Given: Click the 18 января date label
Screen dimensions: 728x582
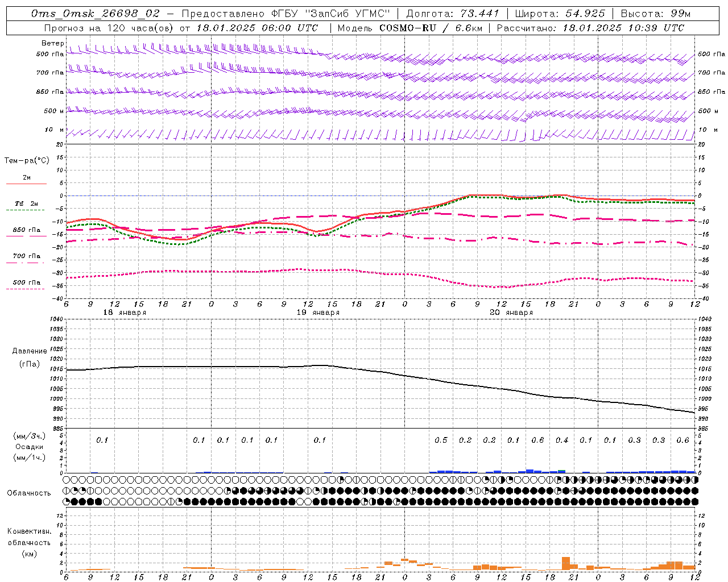Looking at the screenshot, I should (125, 313).
